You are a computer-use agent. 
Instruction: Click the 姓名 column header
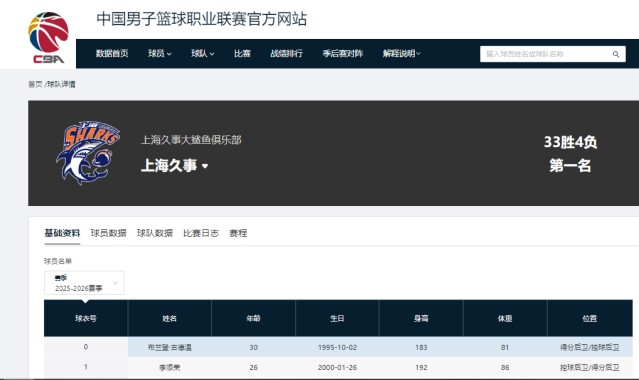[x=170, y=318]
